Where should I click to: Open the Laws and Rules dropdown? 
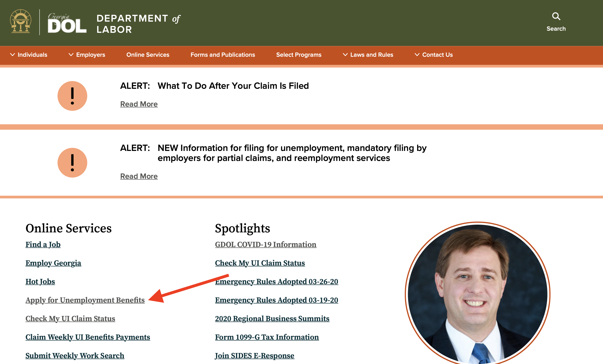(x=368, y=55)
